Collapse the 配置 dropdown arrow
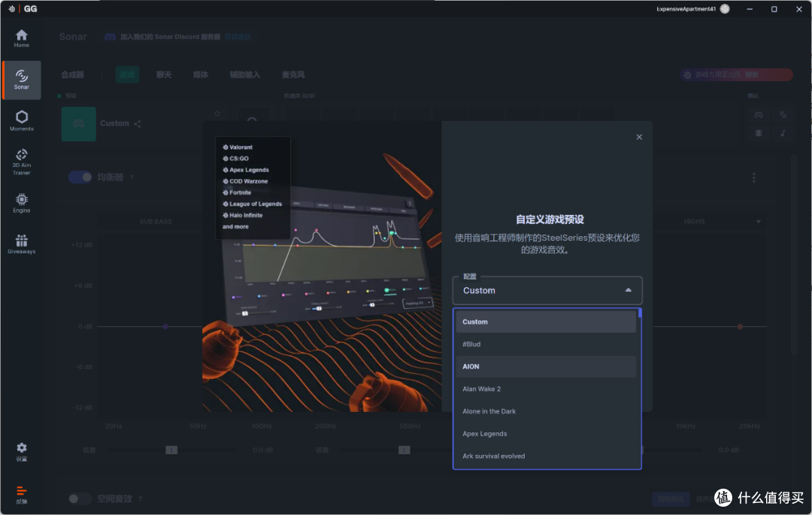The width and height of the screenshot is (812, 515). (628, 290)
